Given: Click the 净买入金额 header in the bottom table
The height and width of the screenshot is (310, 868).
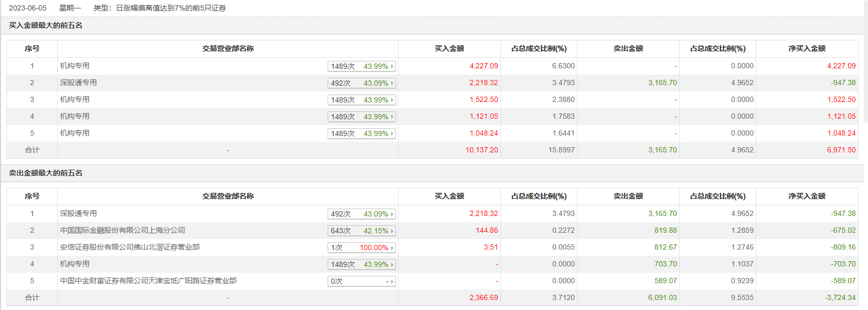Looking at the screenshot, I should click(807, 196).
